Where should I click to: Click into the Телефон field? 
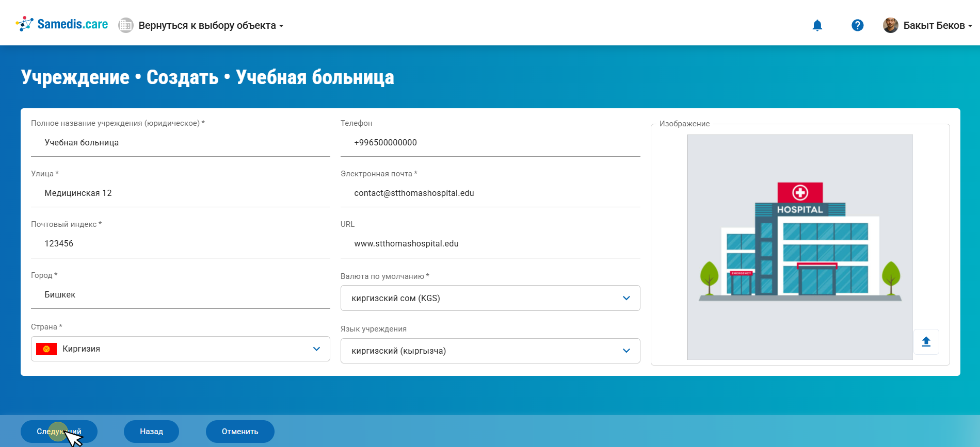point(490,143)
